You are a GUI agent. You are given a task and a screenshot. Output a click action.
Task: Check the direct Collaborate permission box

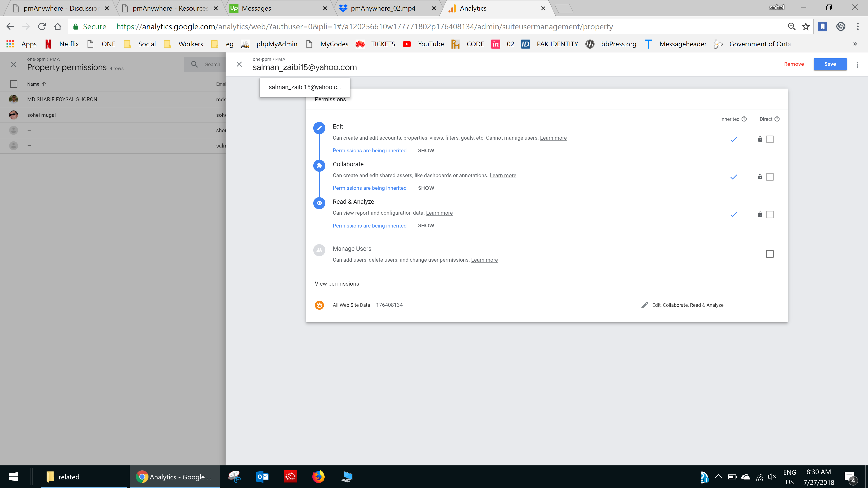[770, 177]
